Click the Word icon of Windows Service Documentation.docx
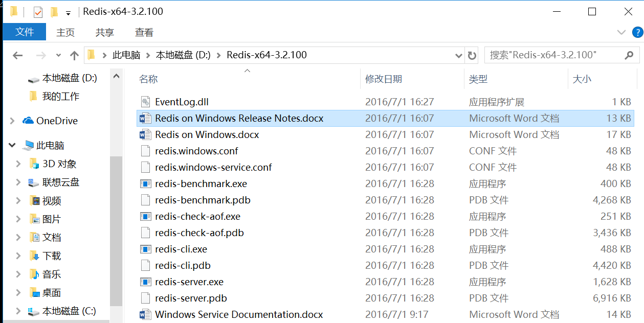Screen dimensions: 644x323 [145, 314]
